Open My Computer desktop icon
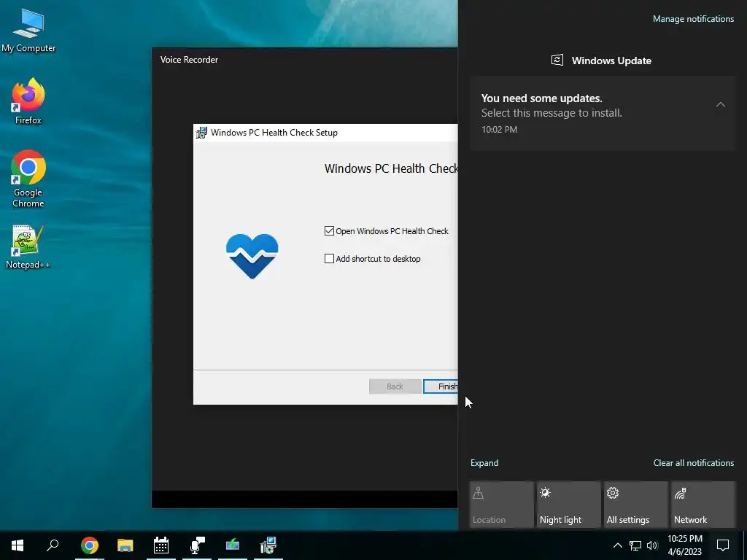 (28, 31)
